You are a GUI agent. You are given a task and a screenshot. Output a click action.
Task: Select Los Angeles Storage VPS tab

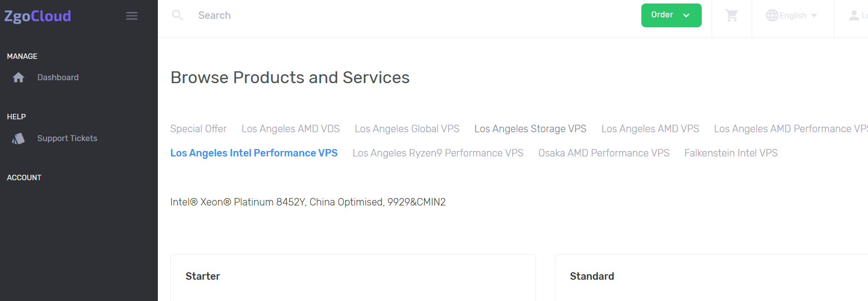tap(530, 129)
